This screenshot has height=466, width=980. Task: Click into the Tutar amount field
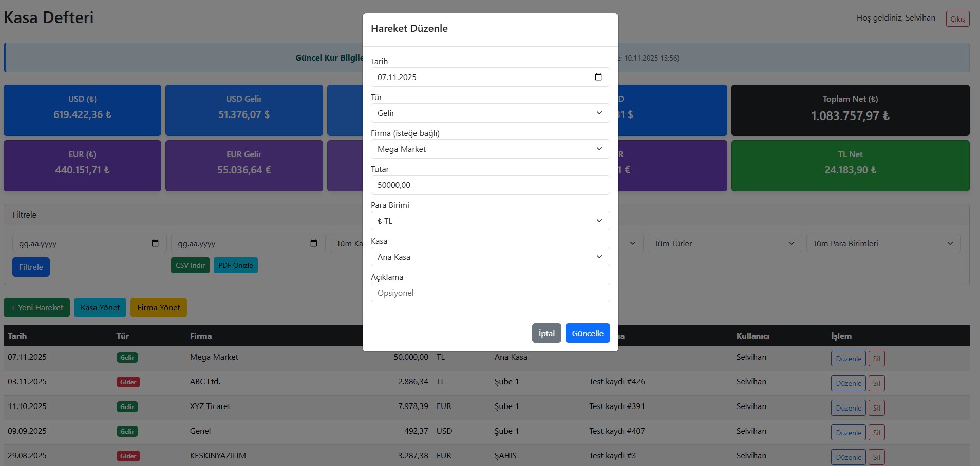click(490, 185)
